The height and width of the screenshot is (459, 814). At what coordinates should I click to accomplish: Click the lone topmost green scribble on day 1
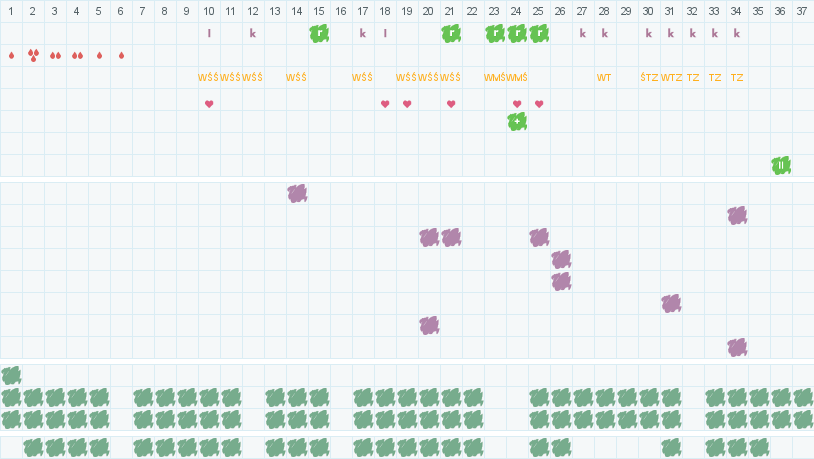(11, 375)
